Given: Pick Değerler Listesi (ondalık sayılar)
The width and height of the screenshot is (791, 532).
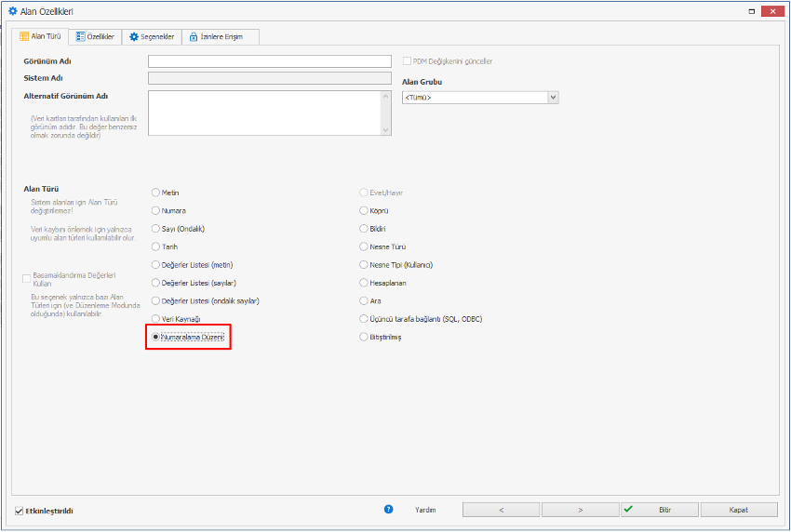Looking at the screenshot, I should pyautogui.click(x=156, y=301).
